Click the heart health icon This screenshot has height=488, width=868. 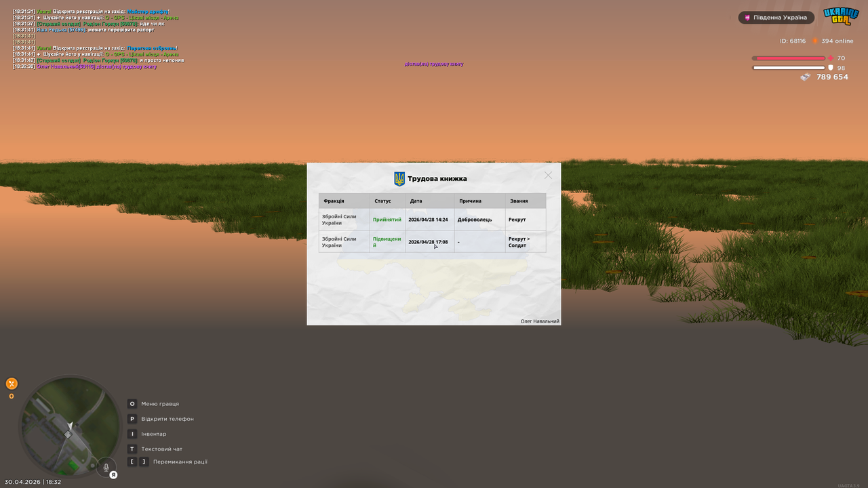pos(831,58)
